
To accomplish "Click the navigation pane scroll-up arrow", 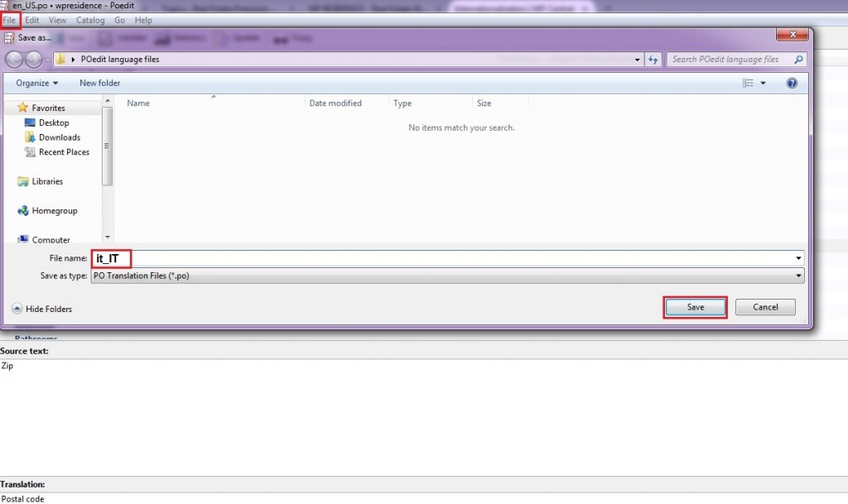I will pos(107,101).
